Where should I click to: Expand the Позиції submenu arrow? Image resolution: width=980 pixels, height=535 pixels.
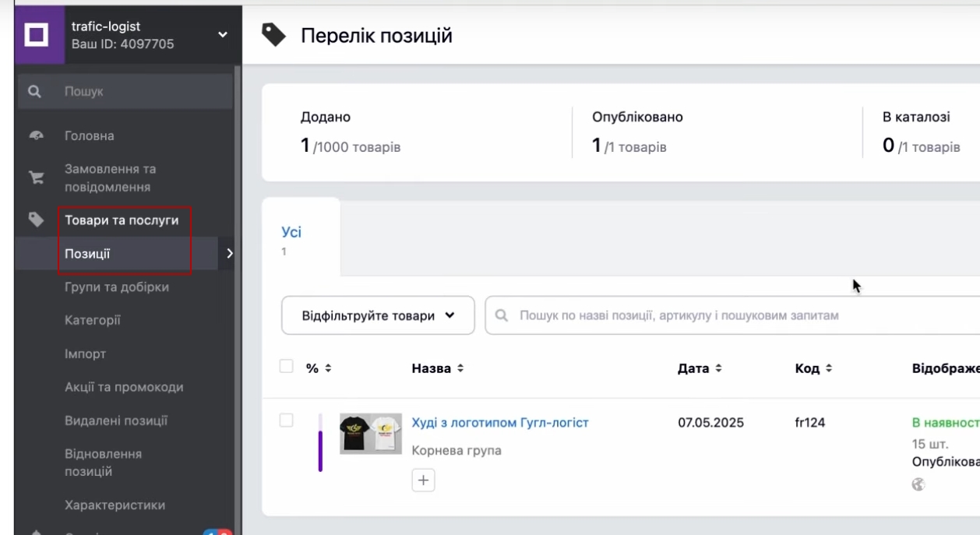point(229,253)
